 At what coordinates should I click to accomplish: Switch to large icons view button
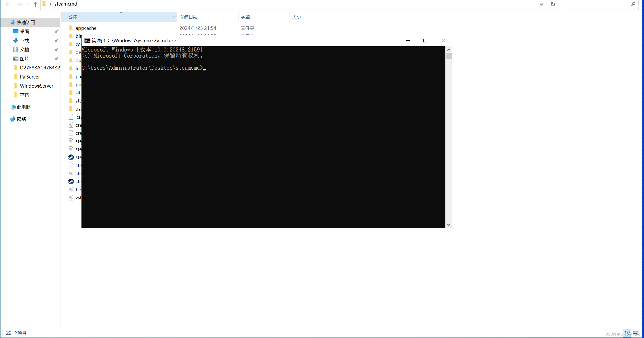coord(635,333)
